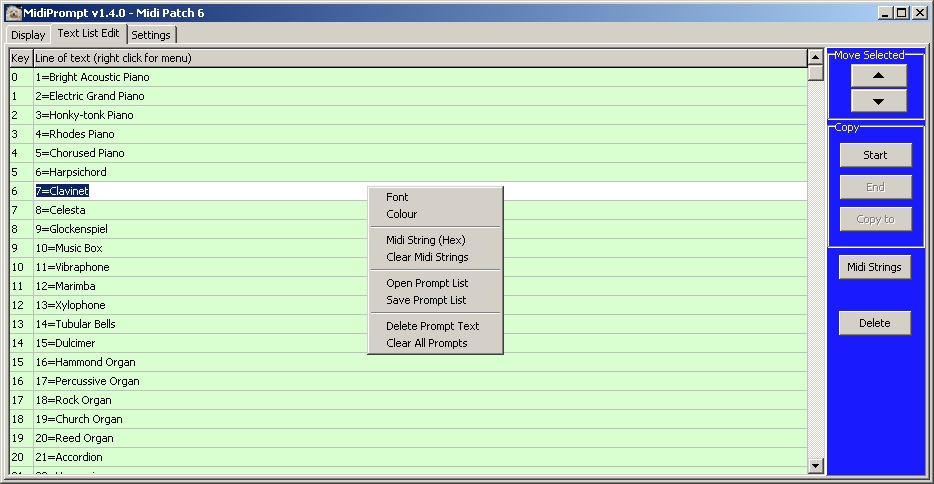Choose Midi String (Hex) menu entry

(x=426, y=240)
